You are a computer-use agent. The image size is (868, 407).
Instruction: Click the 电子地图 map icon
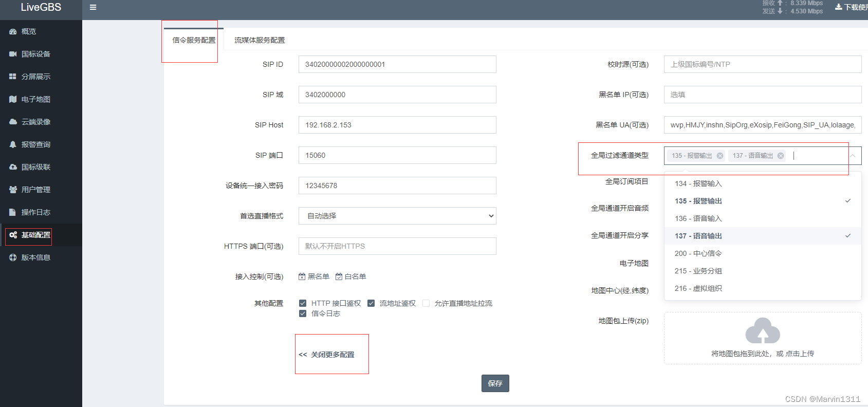(x=13, y=99)
